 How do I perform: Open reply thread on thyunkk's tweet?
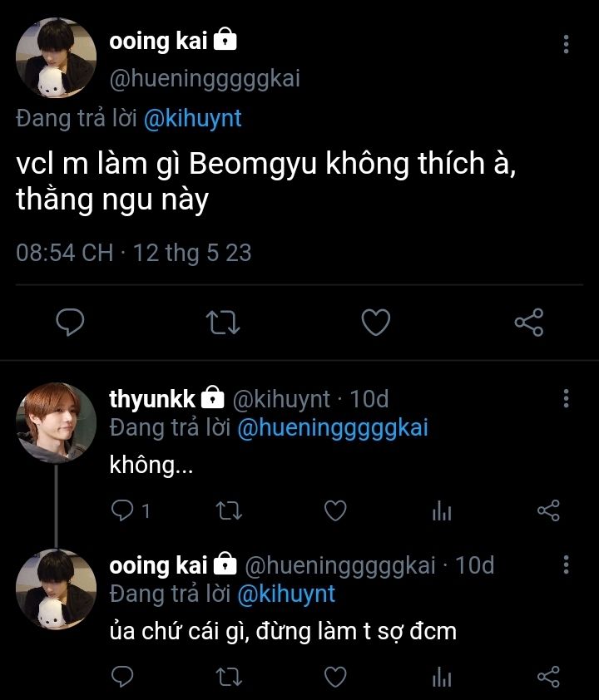(x=123, y=510)
